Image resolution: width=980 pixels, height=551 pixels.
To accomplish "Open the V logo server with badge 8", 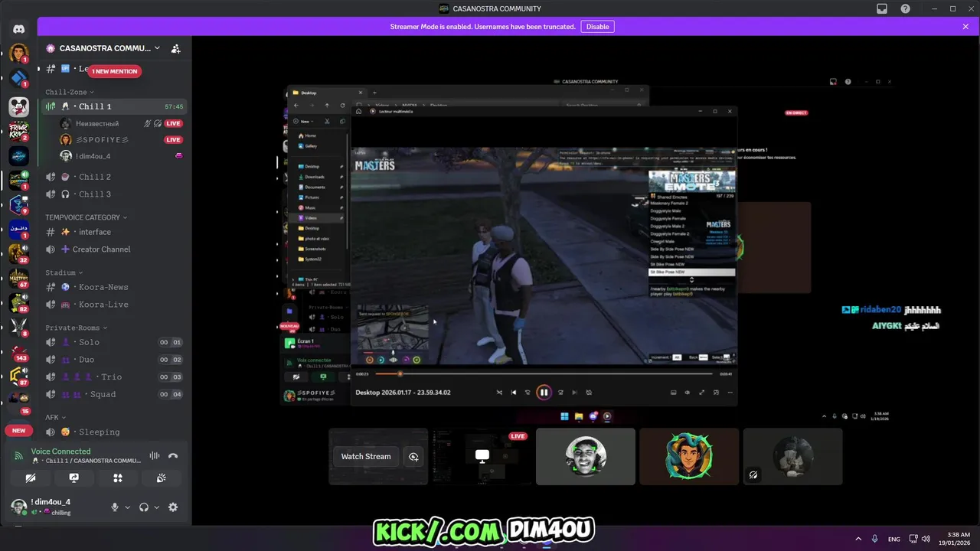I will [x=18, y=327].
